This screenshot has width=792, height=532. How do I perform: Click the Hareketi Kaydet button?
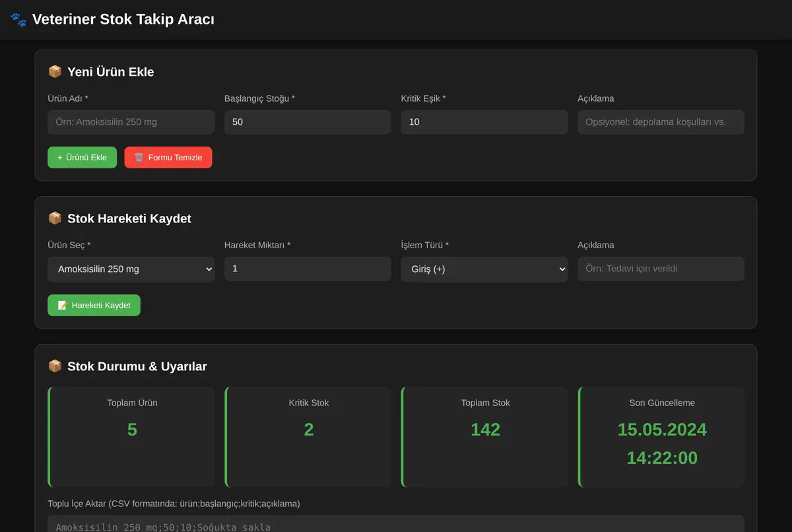[94, 305]
